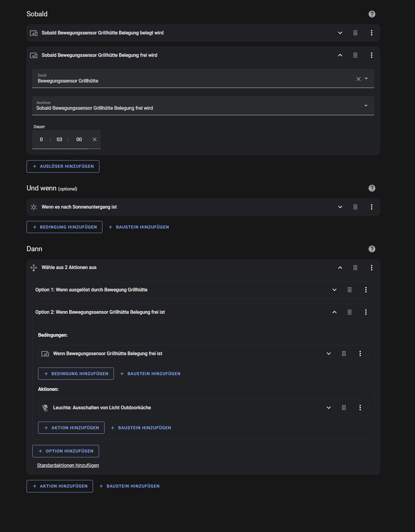Open three-dot menu for Sonnenuntergang condition

click(x=372, y=207)
